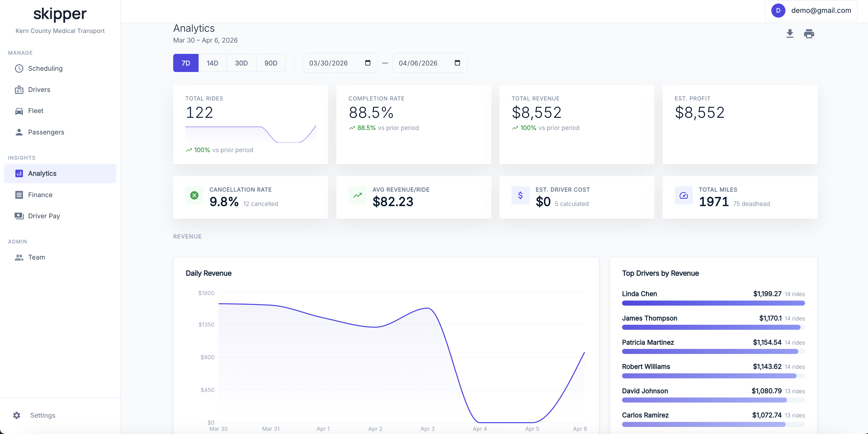Go to Drivers in sidebar

(x=60, y=90)
